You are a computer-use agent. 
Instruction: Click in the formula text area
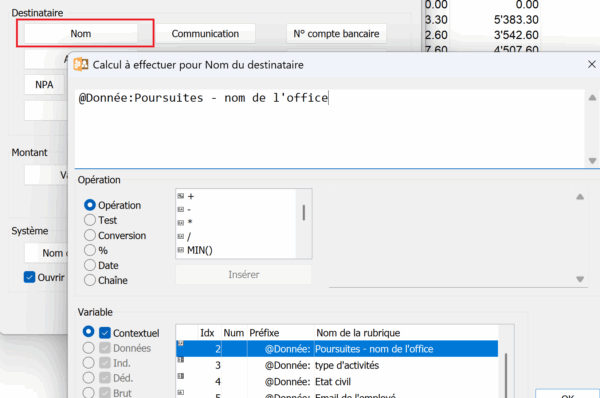pos(330,129)
